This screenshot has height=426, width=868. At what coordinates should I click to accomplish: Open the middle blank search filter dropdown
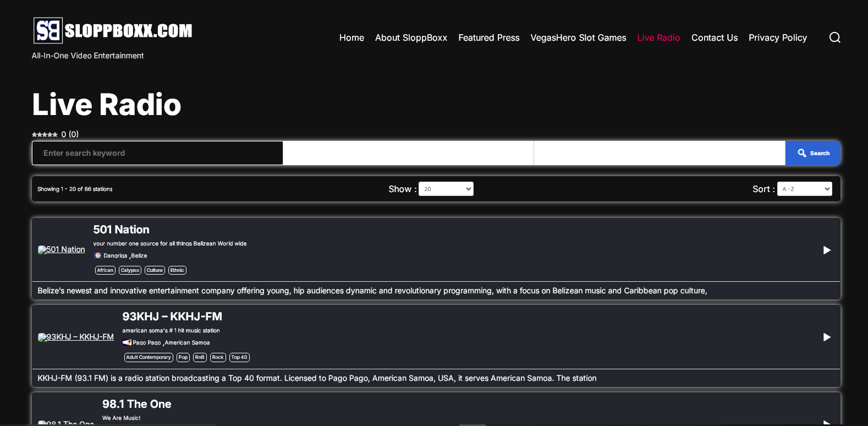point(408,153)
